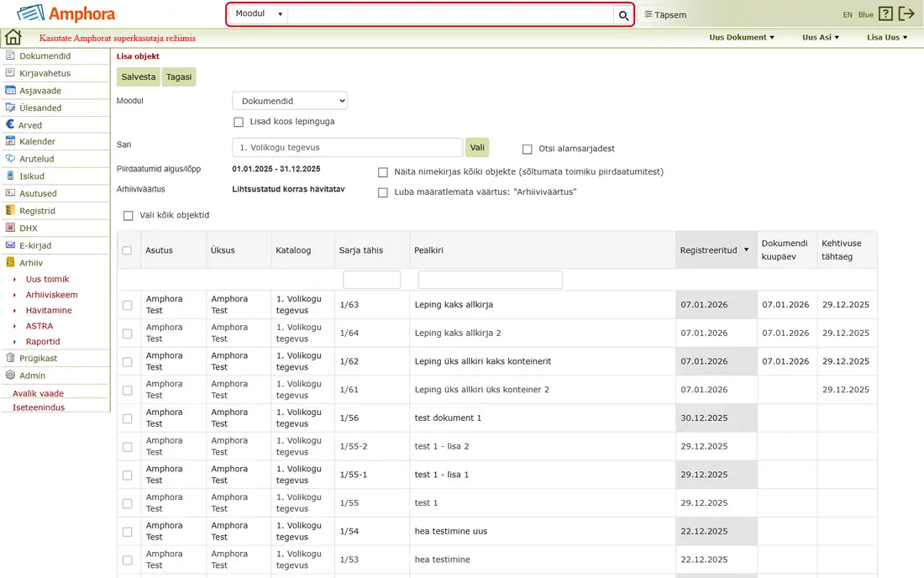Open Uus toimik under Arhiiv
924x578 pixels.
click(x=47, y=279)
